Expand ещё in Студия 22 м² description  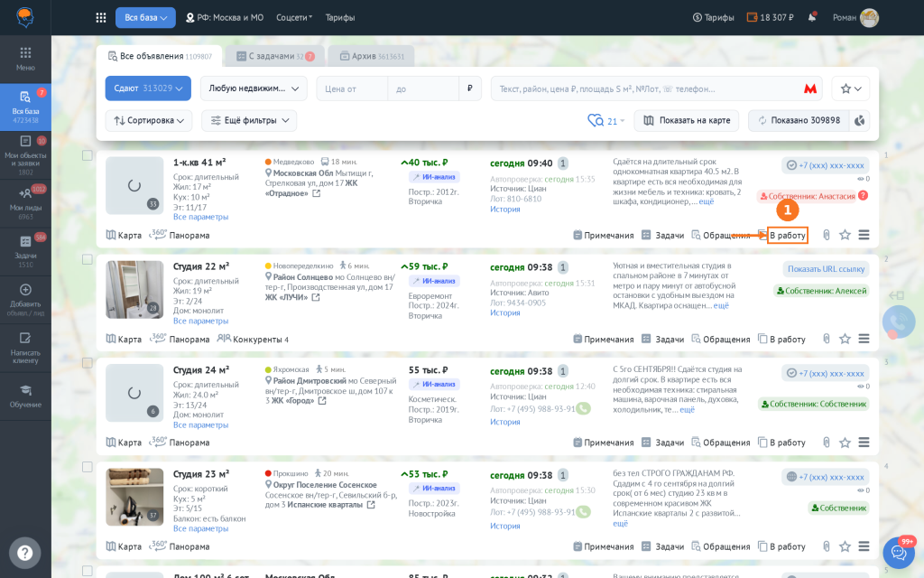tap(721, 305)
